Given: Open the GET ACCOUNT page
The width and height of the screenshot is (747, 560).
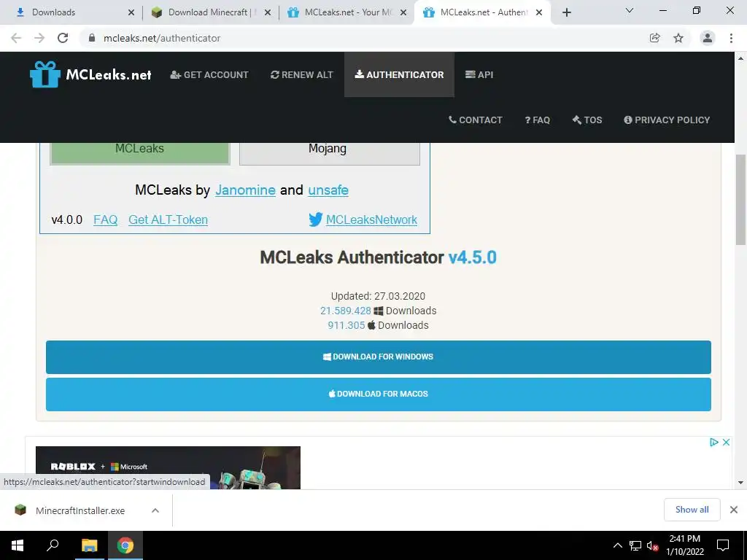Looking at the screenshot, I should 209,75.
